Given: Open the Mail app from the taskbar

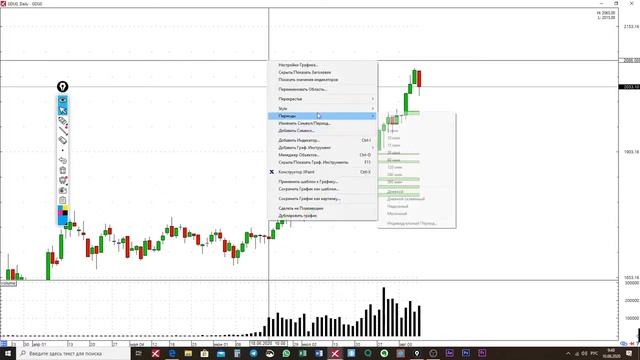Looking at the screenshot, I should (221, 353).
